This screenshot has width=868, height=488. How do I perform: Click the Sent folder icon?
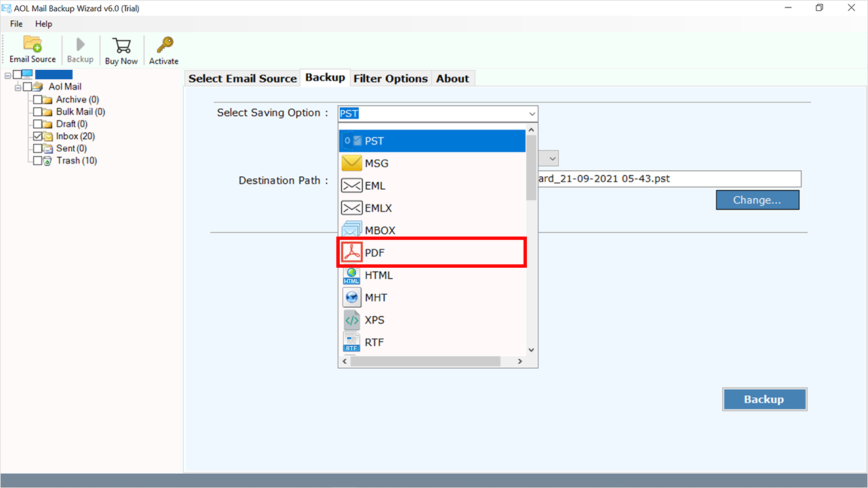point(47,148)
